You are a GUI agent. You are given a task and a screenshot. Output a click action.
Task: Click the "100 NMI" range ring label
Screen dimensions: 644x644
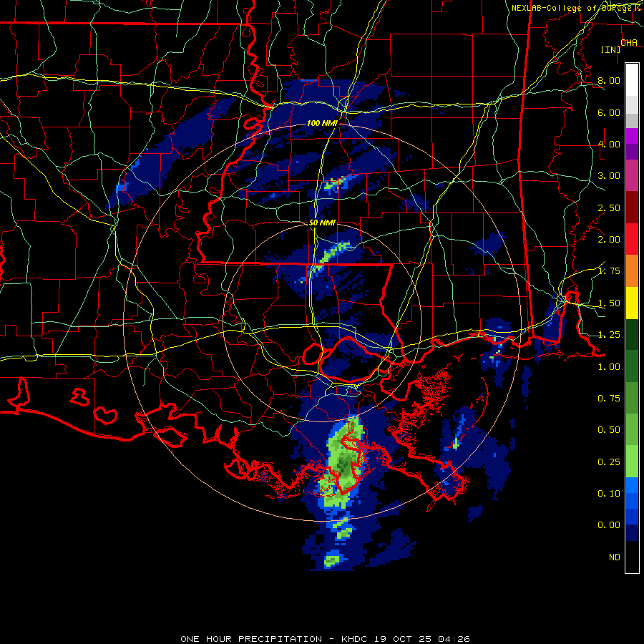pyautogui.click(x=322, y=123)
